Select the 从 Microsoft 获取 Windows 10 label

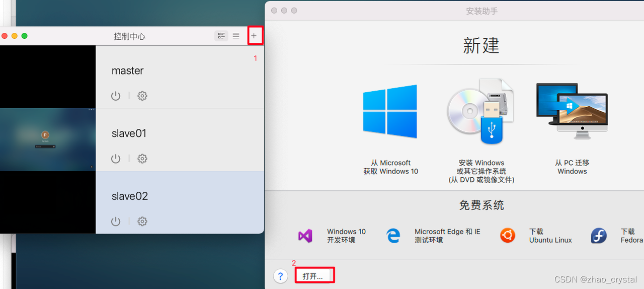pos(391,167)
